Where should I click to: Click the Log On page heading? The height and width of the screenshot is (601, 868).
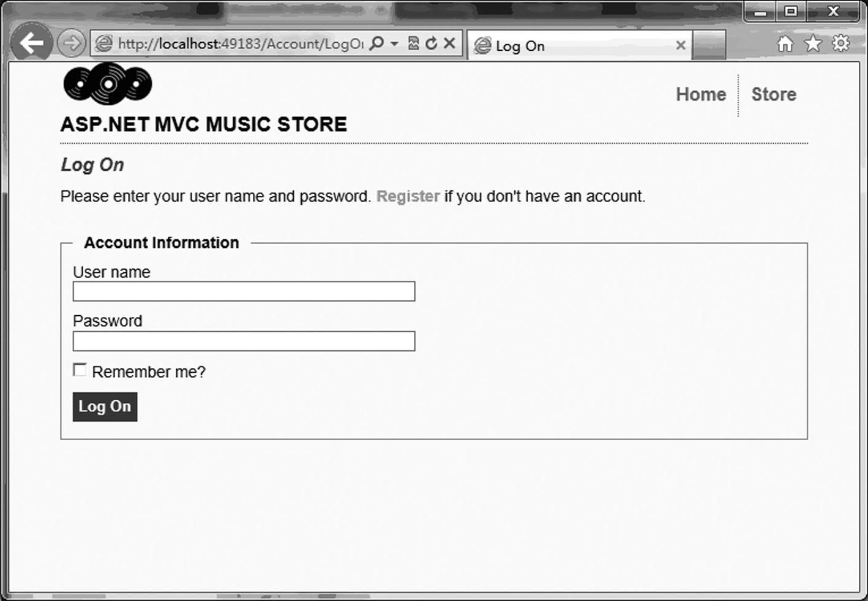pos(92,165)
